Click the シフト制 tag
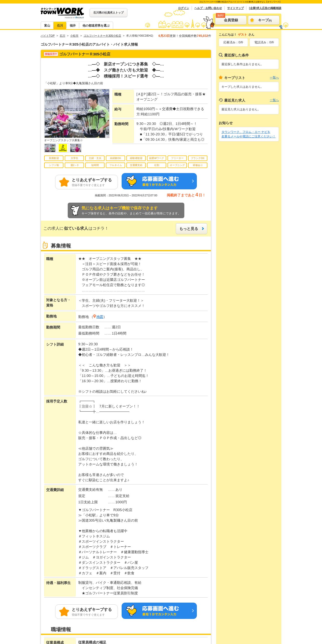This screenshot has height=644, width=322. point(54,165)
